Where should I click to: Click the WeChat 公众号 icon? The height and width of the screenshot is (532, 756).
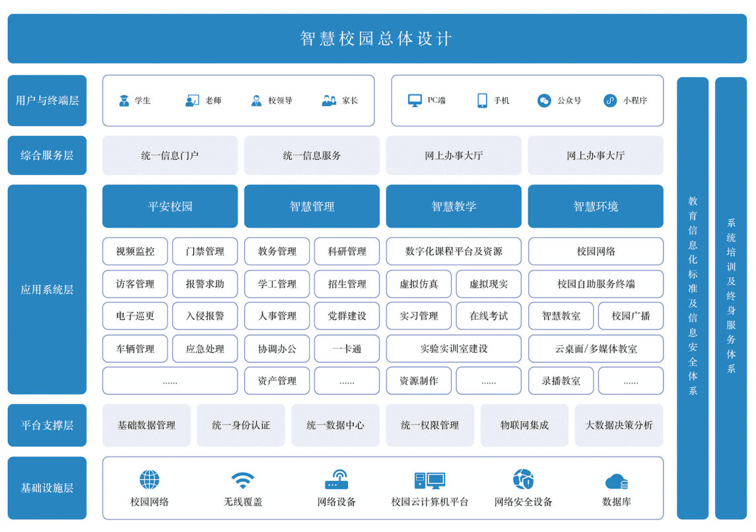[x=544, y=101]
